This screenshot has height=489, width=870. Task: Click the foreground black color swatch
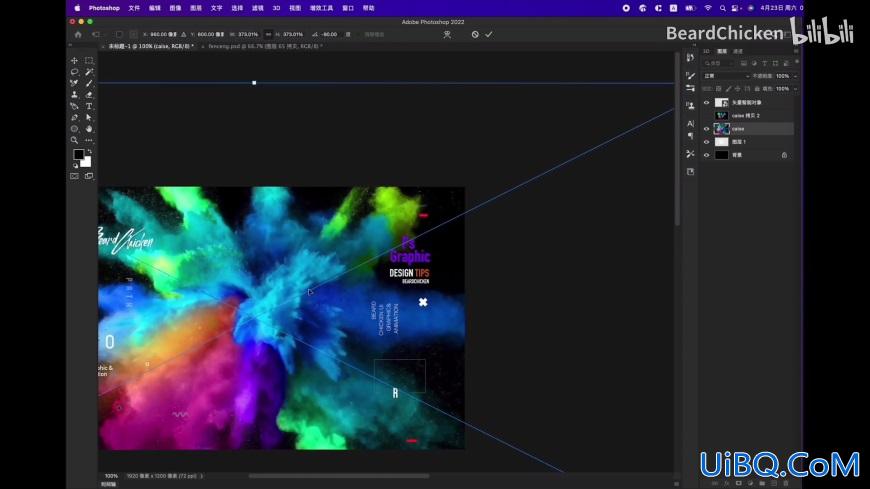point(79,154)
